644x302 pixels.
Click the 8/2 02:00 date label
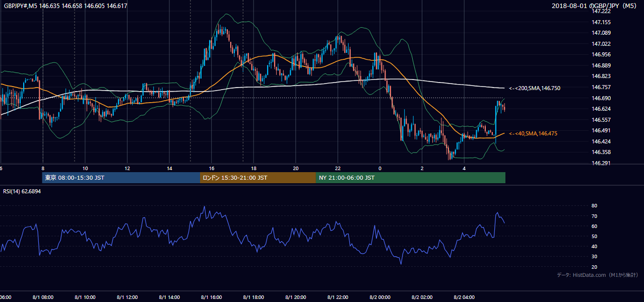[x=422, y=297]
